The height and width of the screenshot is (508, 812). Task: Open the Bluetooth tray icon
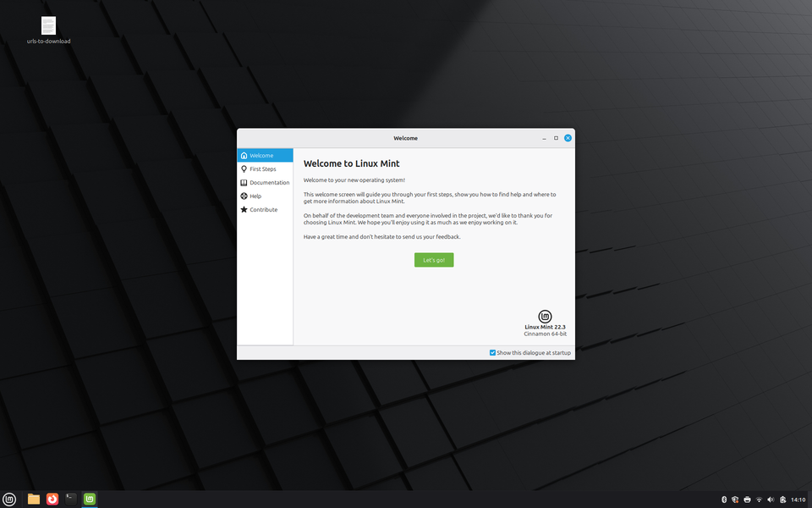pyautogui.click(x=724, y=500)
